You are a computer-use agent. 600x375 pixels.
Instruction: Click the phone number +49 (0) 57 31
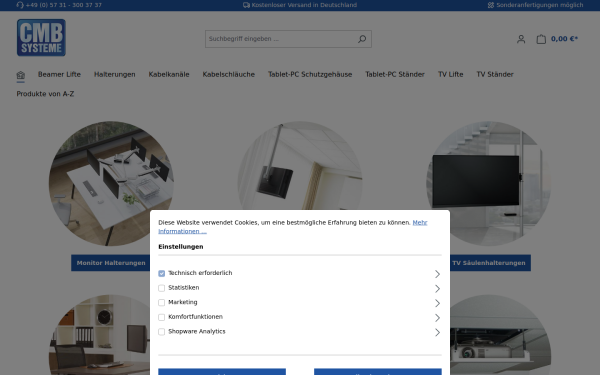click(64, 5)
